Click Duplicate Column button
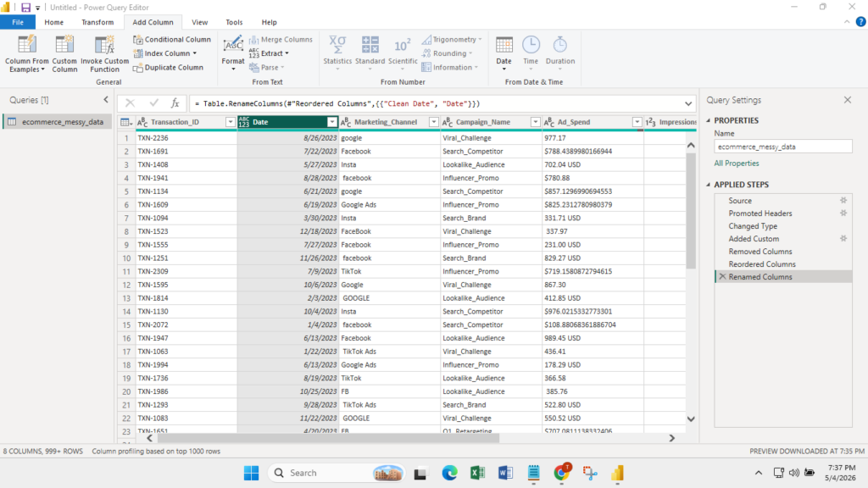Viewport: 868px width, 488px height. pyautogui.click(x=169, y=68)
